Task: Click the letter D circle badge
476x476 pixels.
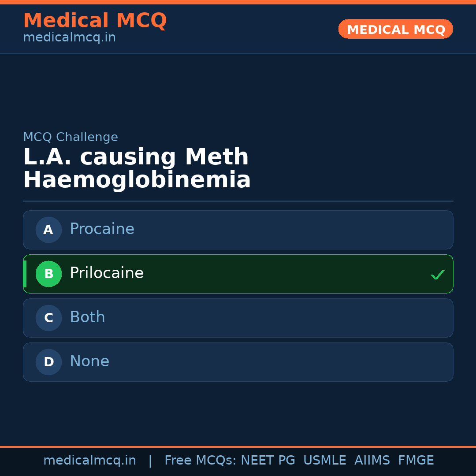Action: click(48, 362)
